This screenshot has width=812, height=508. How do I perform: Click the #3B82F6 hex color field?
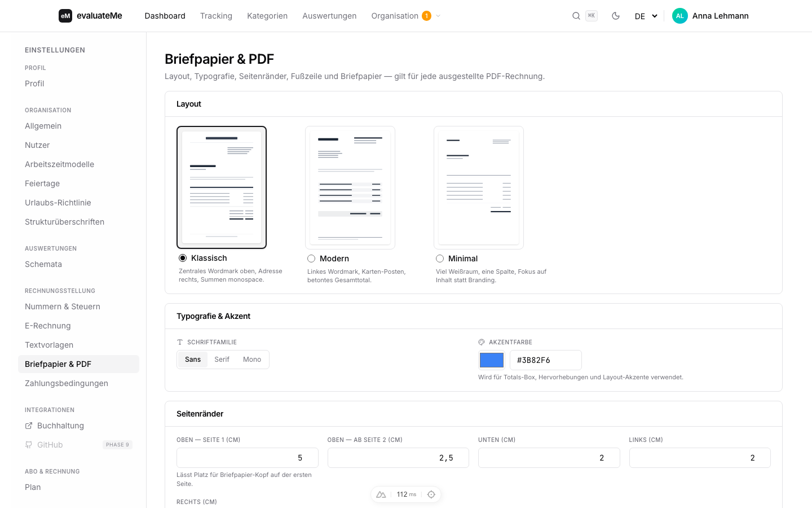[545, 360]
